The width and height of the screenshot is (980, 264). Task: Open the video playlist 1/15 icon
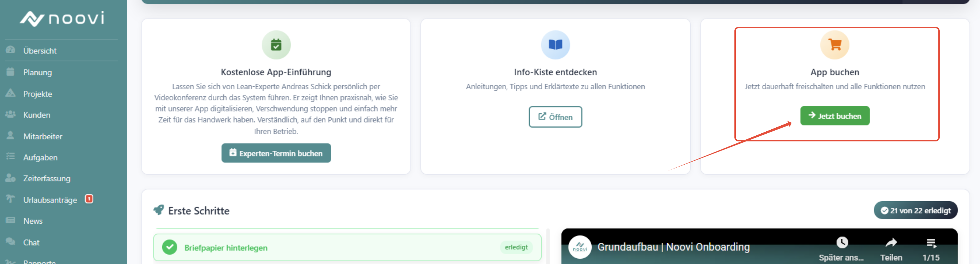click(931, 243)
